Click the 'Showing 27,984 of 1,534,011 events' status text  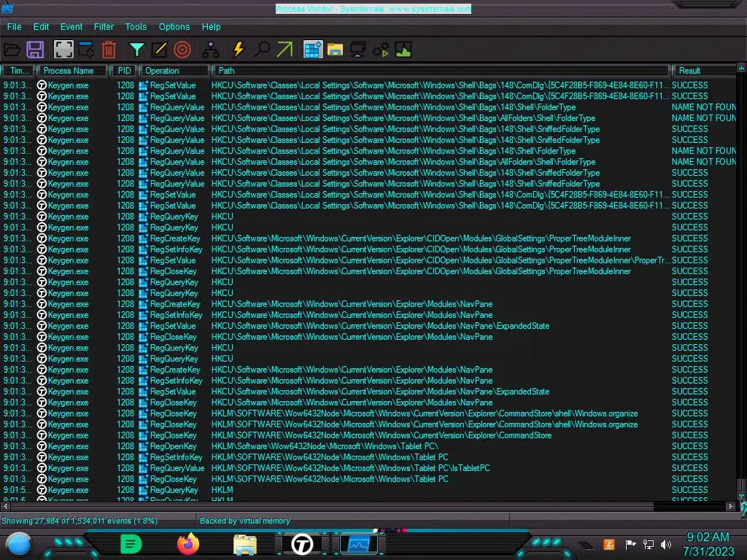tap(80, 521)
